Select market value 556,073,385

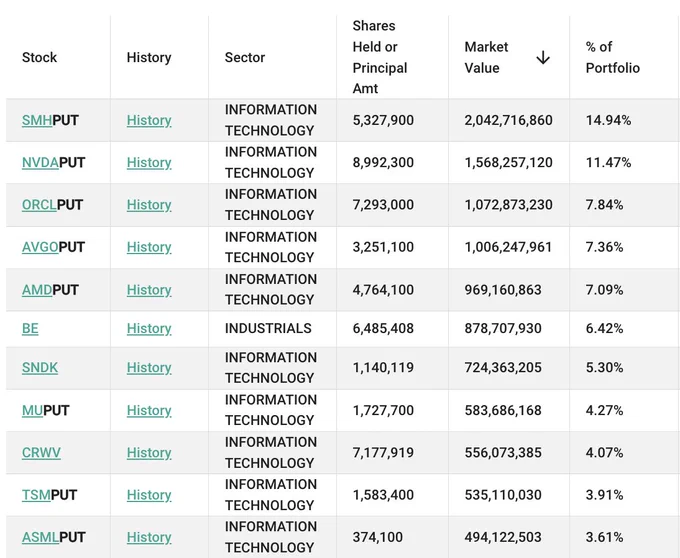[x=503, y=453]
